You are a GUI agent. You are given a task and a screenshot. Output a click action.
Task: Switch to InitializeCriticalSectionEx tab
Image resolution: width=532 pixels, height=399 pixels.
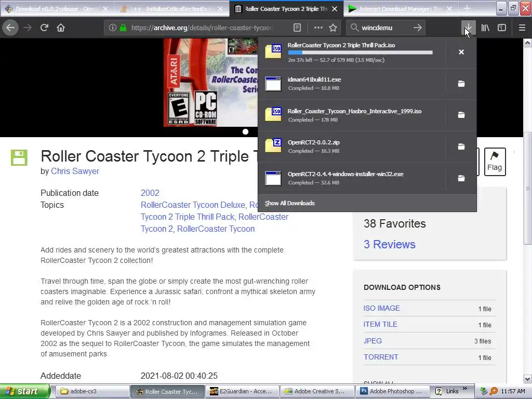click(172, 9)
